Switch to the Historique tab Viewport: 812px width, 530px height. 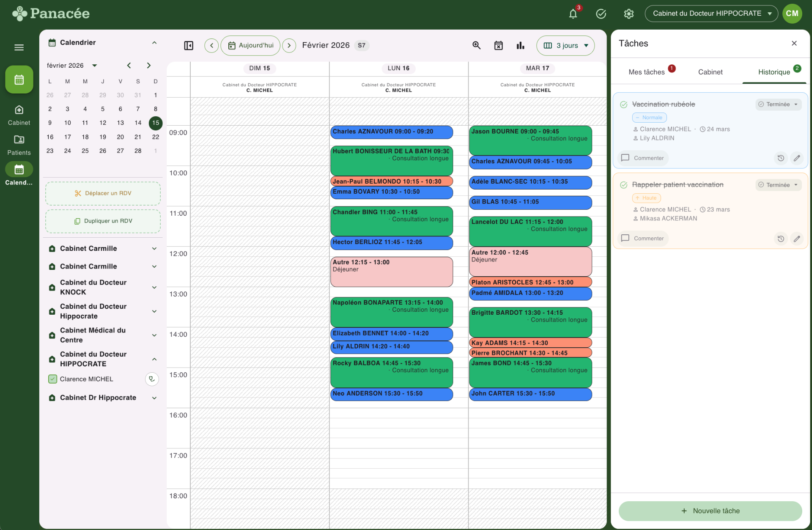774,72
